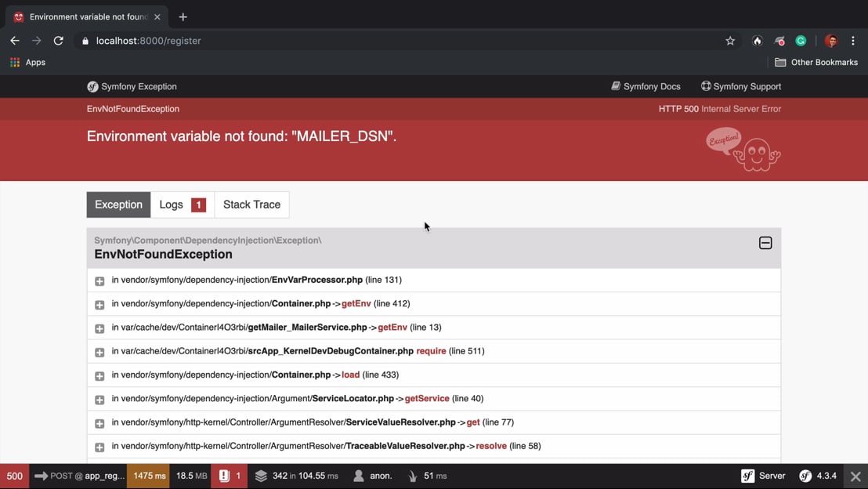Expand the ServiceValueResolver.php line 77 trace
The image size is (868, 489).
(99, 423)
